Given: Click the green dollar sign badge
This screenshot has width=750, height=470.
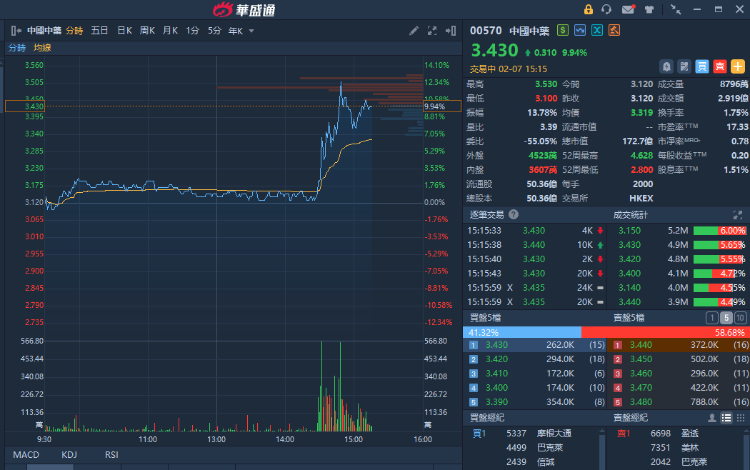Looking at the screenshot, I should click(x=562, y=30).
